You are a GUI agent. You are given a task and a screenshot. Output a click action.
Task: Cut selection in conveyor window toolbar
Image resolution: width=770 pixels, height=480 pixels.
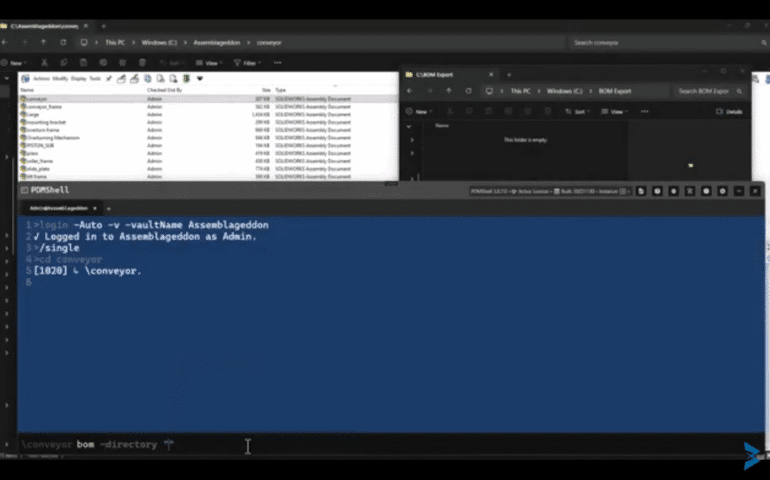[x=44, y=63]
